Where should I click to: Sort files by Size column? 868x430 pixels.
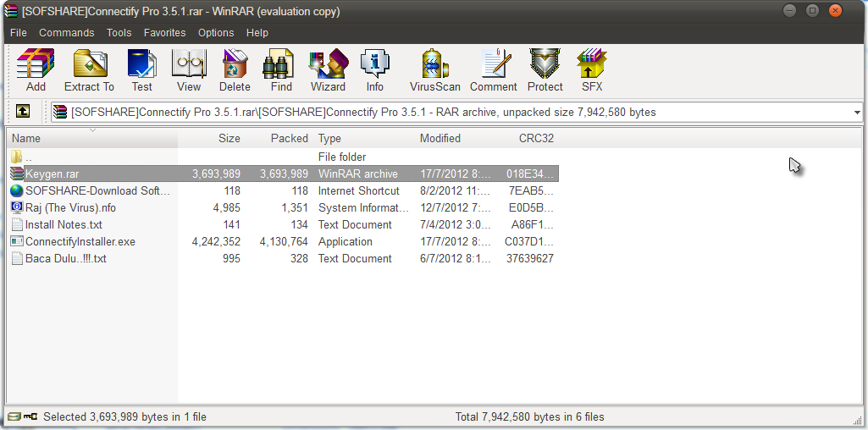coord(211,138)
